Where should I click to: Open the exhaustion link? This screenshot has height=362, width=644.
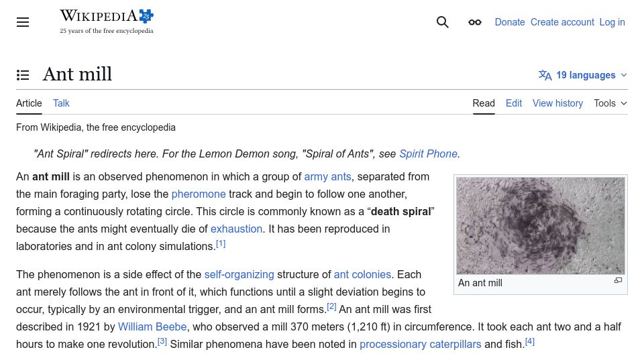click(x=236, y=229)
